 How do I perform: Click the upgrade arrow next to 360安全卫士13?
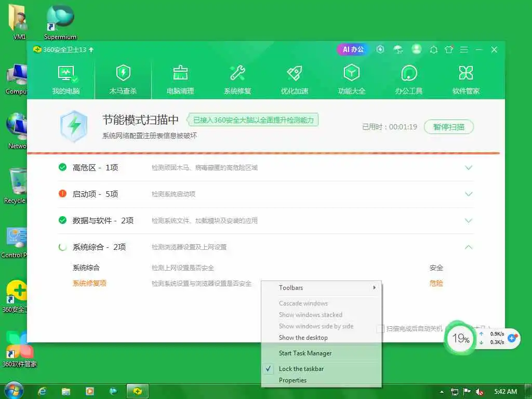(91, 50)
